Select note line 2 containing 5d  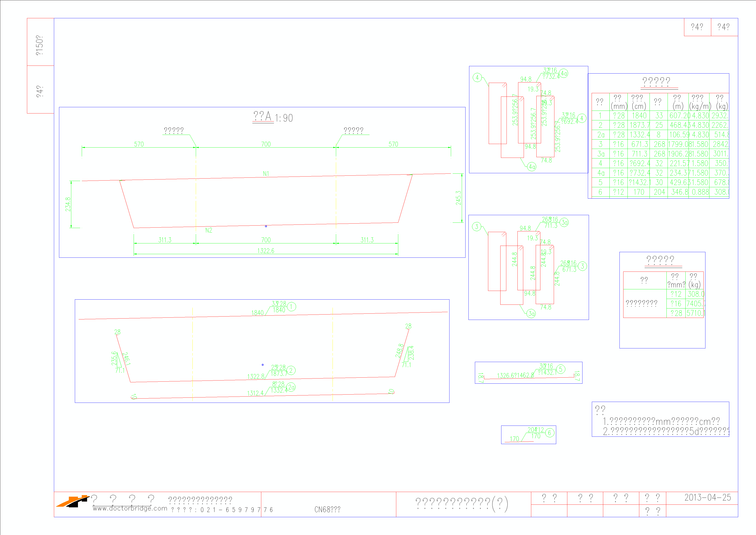point(666,431)
